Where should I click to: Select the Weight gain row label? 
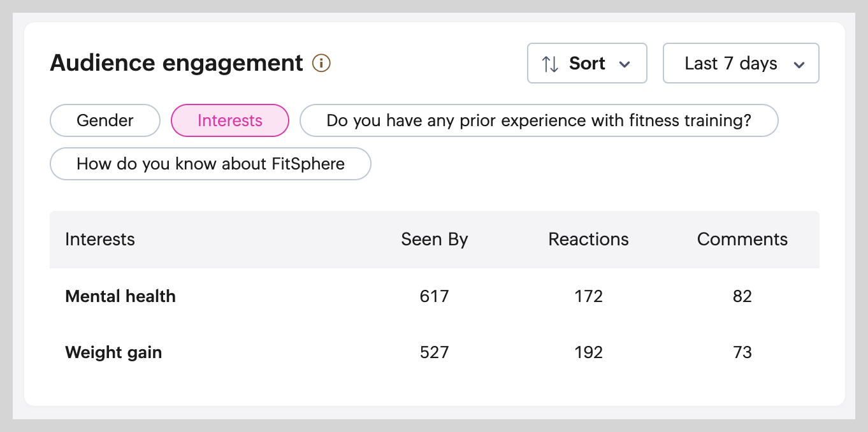(x=113, y=352)
